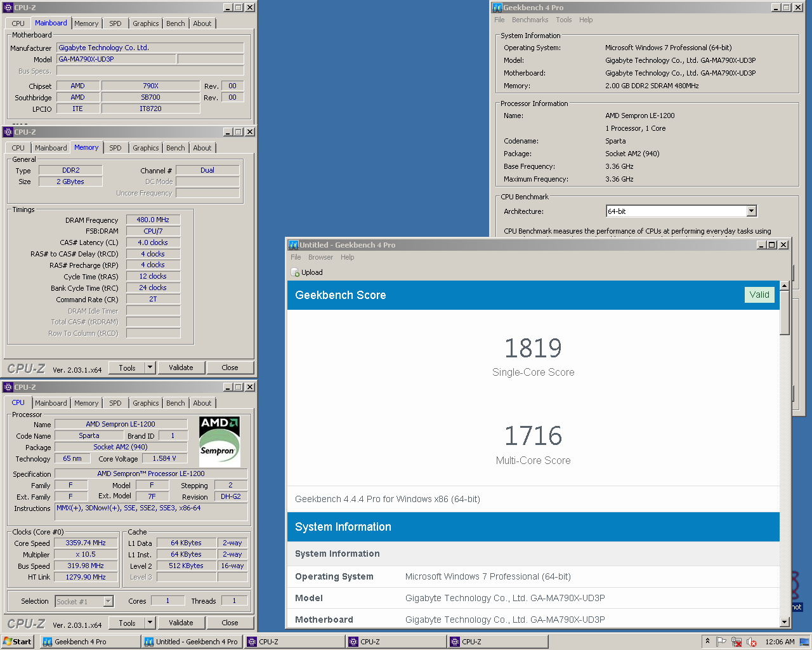
Task: Select SPD tab in top CPU-Z window
Action: [x=115, y=23]
